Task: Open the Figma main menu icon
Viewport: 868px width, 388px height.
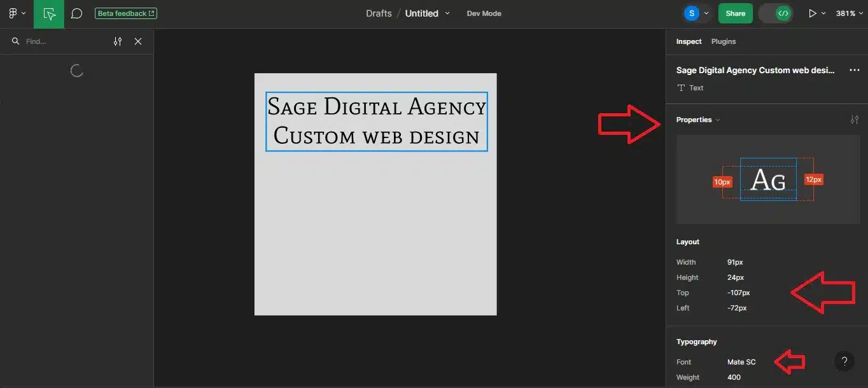Action: [13, 13]
